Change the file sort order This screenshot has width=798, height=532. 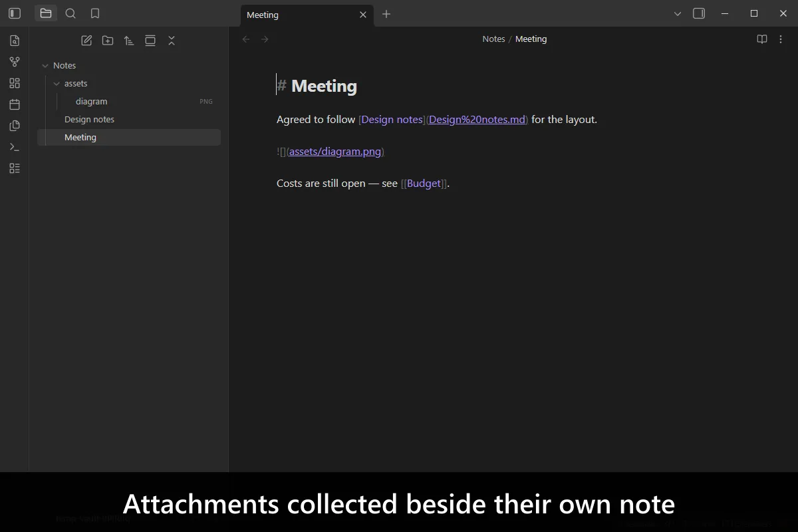click(x=129, y=41)
